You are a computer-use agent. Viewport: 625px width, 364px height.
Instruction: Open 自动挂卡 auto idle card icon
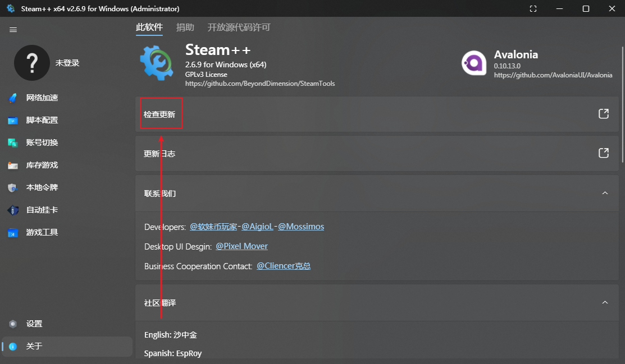click(x=13, y=210)
